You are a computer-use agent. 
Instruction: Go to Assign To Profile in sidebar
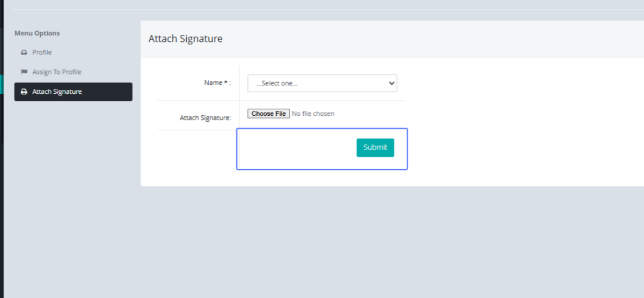coord(56,72)
